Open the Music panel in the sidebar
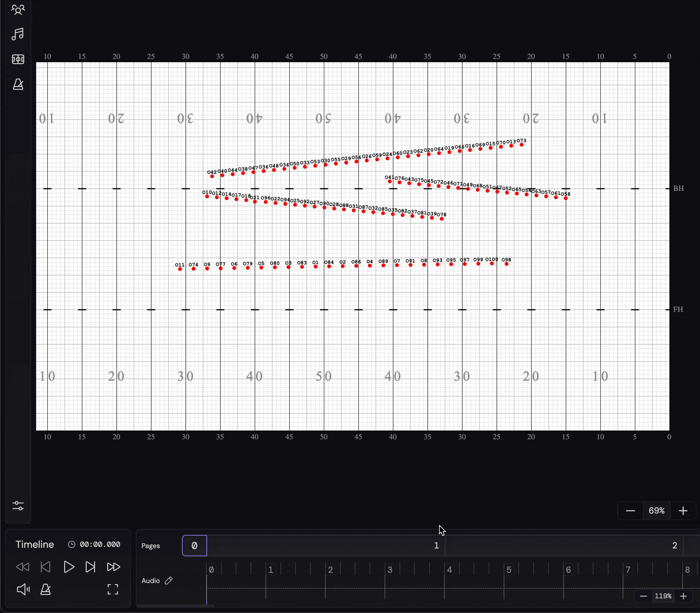Image resolution: width=700 pixels, height=613 pixels. click(18, 34)
